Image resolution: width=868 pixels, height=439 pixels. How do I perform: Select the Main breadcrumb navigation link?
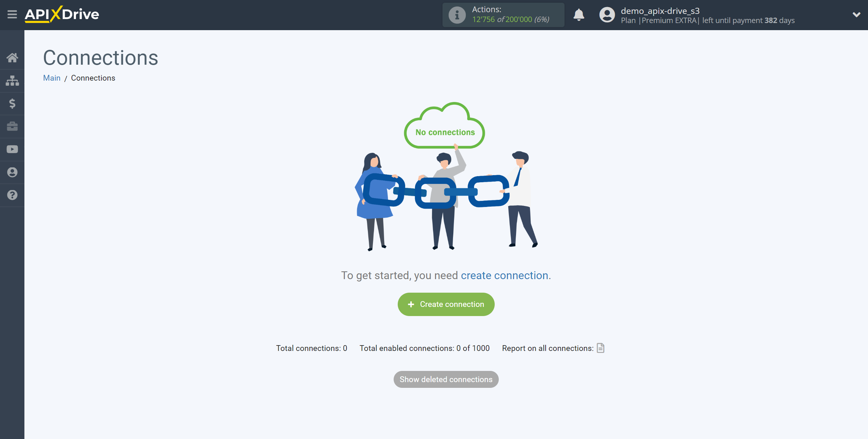[52, 78]
